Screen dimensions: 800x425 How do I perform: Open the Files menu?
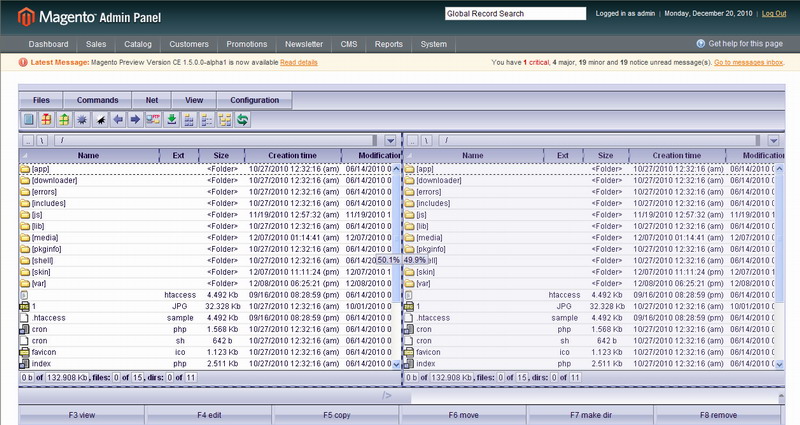pyautogui.click(x=41, y=100)
